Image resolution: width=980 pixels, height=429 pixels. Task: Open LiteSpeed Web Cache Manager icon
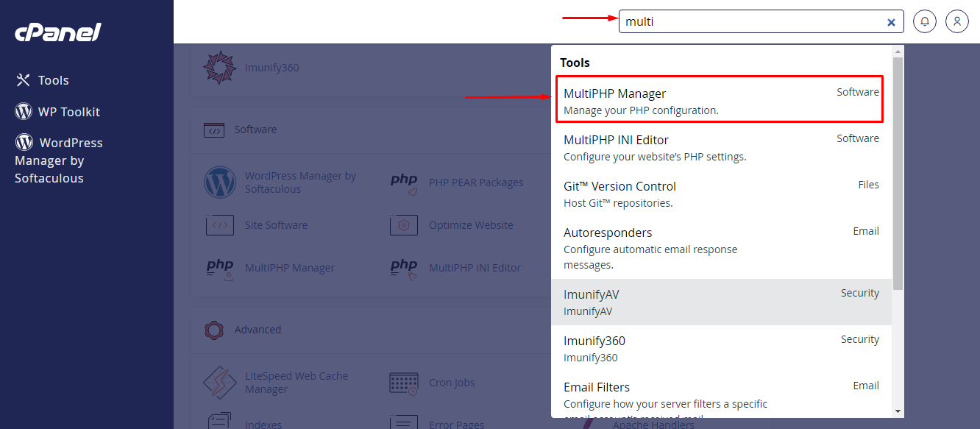(x=219, y=383)
